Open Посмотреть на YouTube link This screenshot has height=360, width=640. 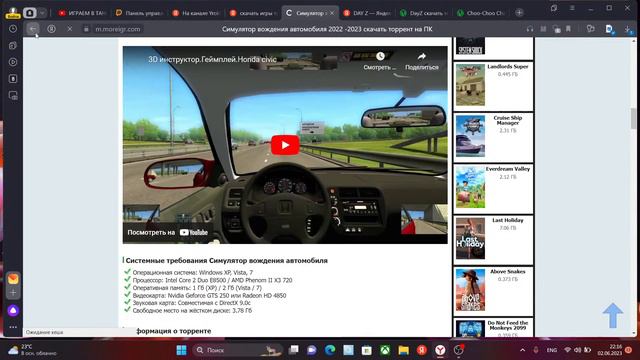[x=168, y=232]
